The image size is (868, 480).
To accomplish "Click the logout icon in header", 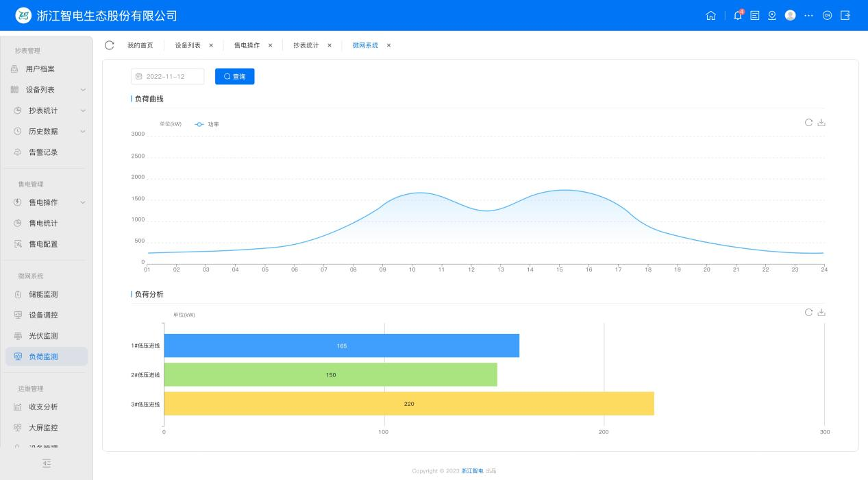I will click(845, 16).
